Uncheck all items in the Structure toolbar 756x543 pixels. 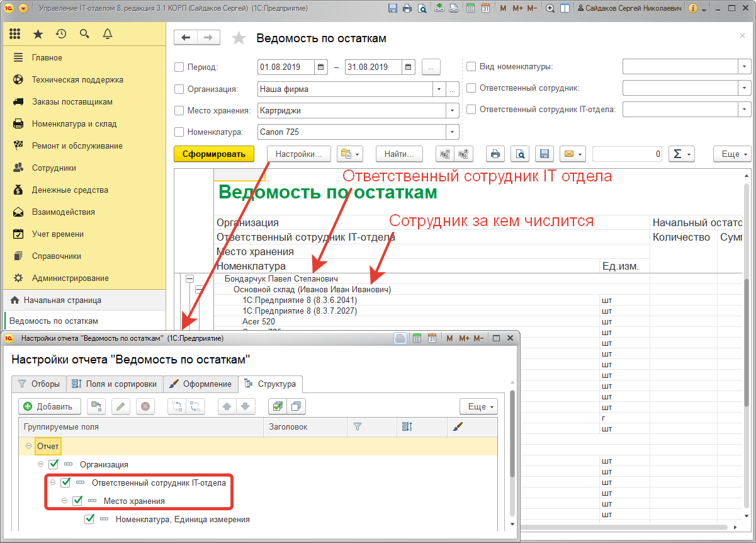point(296,406)
